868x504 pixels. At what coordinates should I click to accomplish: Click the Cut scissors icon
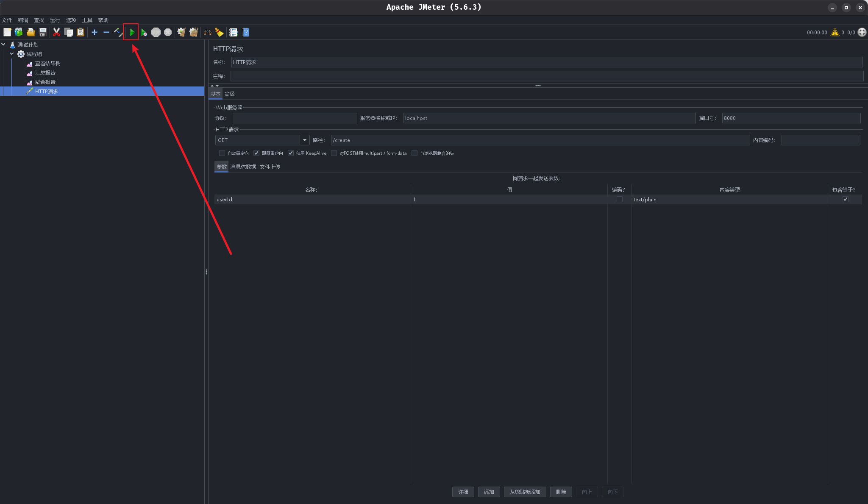(56, 32)
